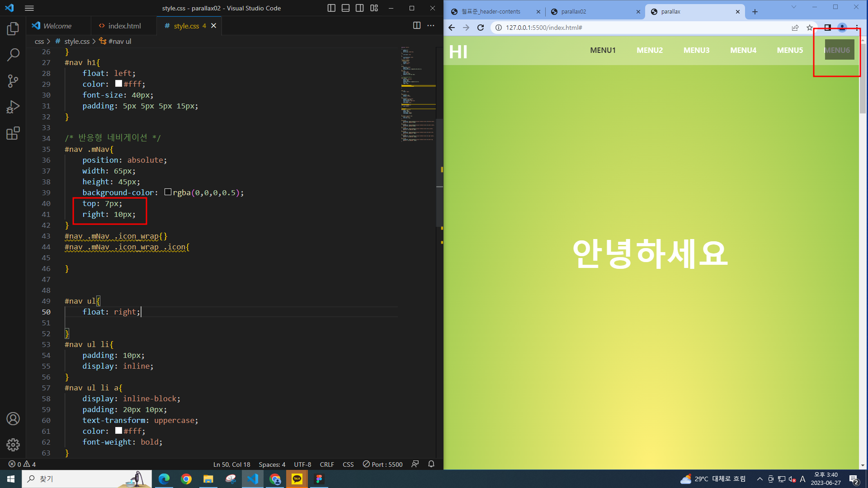Click the #fff color swatch on line 29
The width and height of the screenshot is (868, 488).
[x=118, y=84]
